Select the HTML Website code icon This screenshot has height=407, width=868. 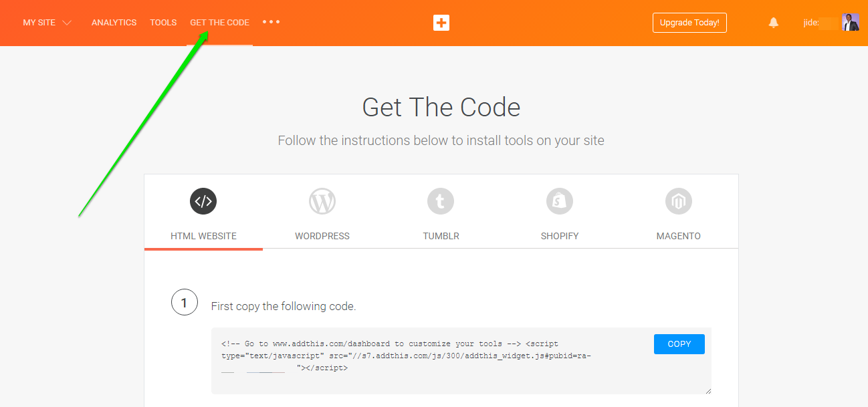(203, 201)
